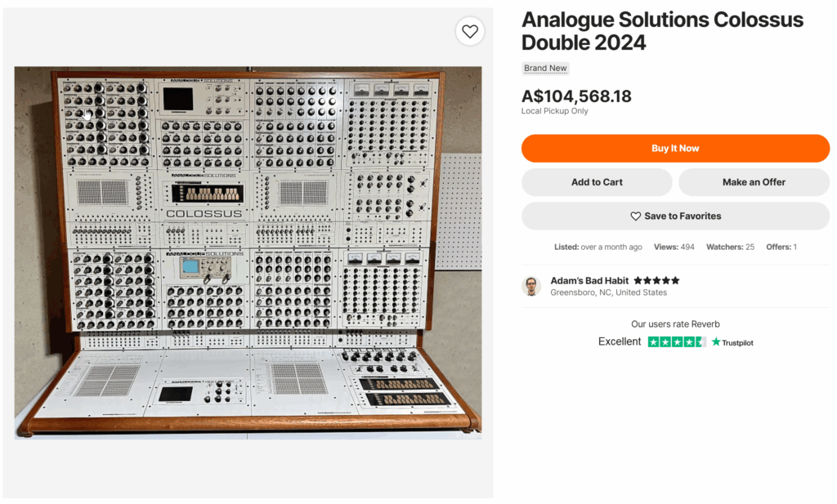Screen dimensions: 837x504
Task: Click the seller's five-star rating
Action: (656, 280)
